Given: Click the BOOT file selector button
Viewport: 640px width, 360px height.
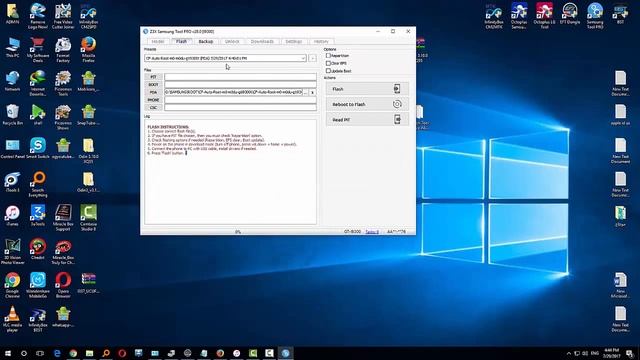Looking at the screenshot, I should (153, 84).
